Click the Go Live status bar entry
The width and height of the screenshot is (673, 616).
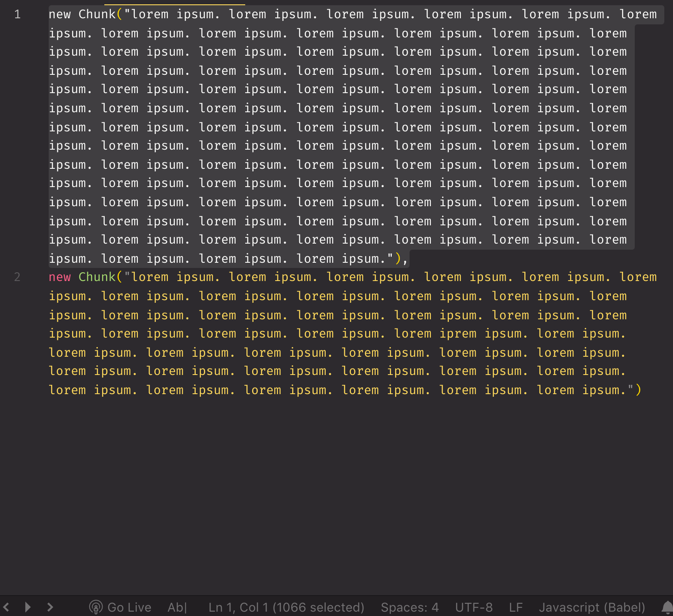(x=120, y=607)
